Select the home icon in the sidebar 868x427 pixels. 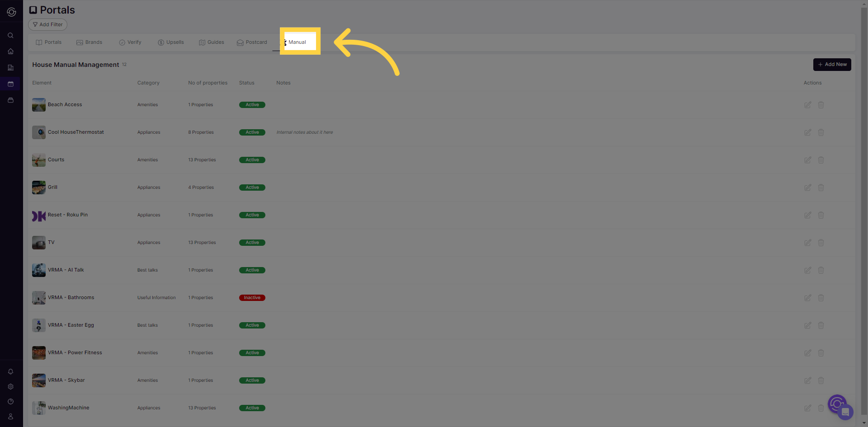(x=10, y=51)
